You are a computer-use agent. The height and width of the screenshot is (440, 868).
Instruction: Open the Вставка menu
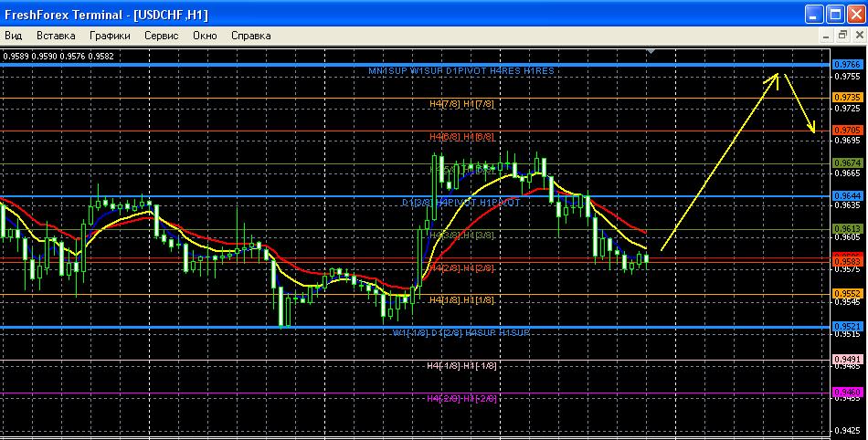[56, 36]
